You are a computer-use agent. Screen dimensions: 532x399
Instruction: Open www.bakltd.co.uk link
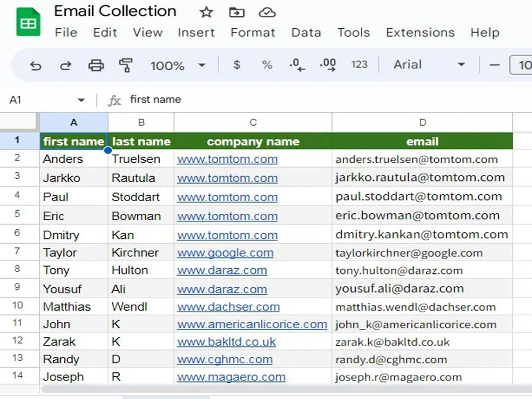226,342
